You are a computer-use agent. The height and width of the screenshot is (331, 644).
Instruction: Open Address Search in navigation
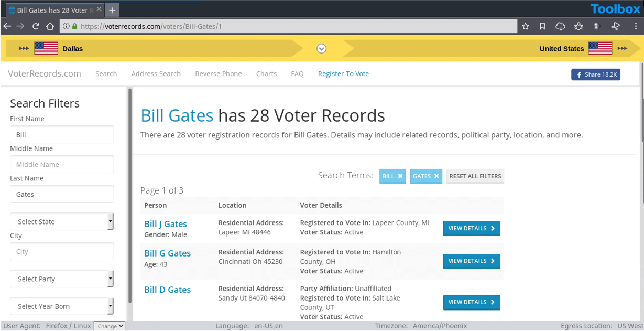pyautogui.click(x=156, y=74)
